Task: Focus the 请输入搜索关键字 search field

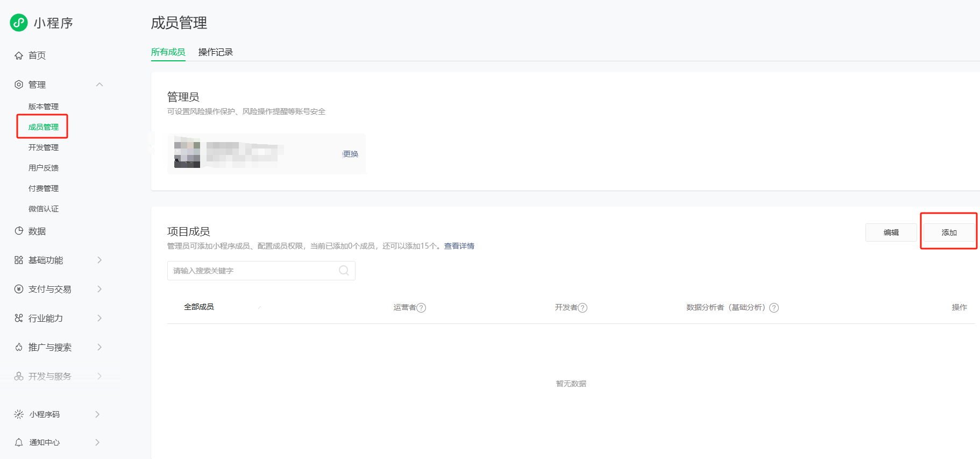Action: click(261, 271)
